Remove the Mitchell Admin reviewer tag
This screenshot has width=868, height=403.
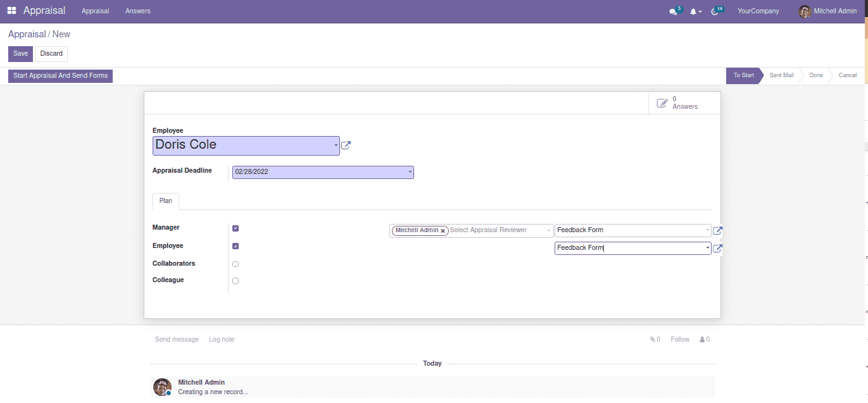(x=443, y=231)
